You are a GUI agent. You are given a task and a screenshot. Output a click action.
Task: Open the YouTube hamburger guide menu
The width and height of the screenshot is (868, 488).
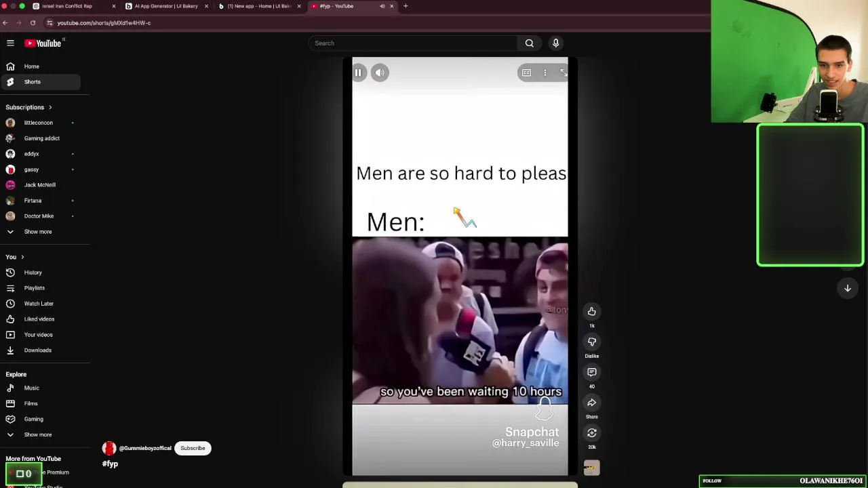pos(10,43)
